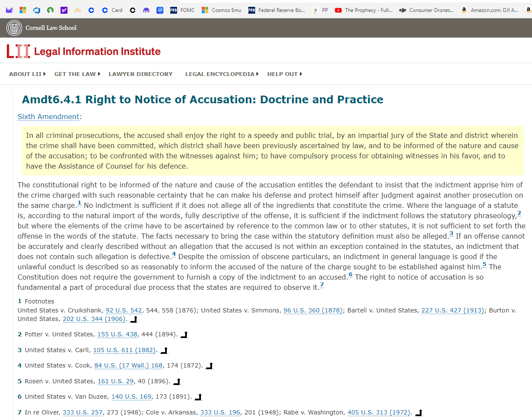Open the 405 U.S. 313 (1972) citation

coord(378,412)
